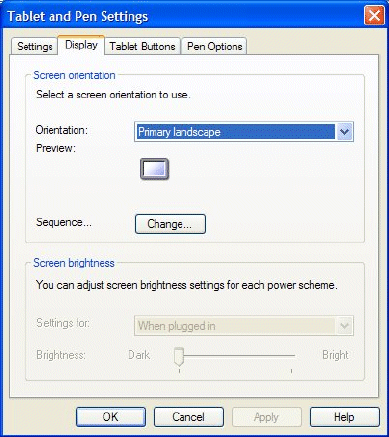The image size is (389, 437).
Task: Close the Tablet and Pen Settings dialog
Action: click(x=374, y=16)
